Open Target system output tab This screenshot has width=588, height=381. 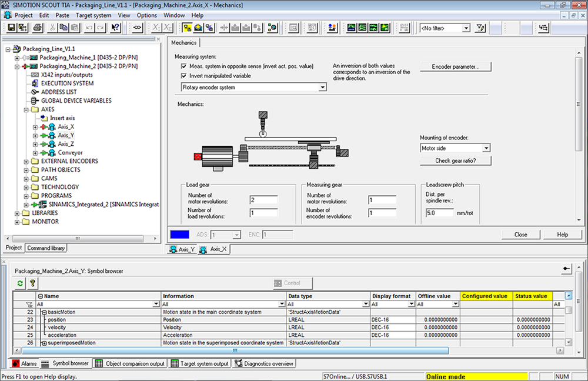(x=200, y=363)
